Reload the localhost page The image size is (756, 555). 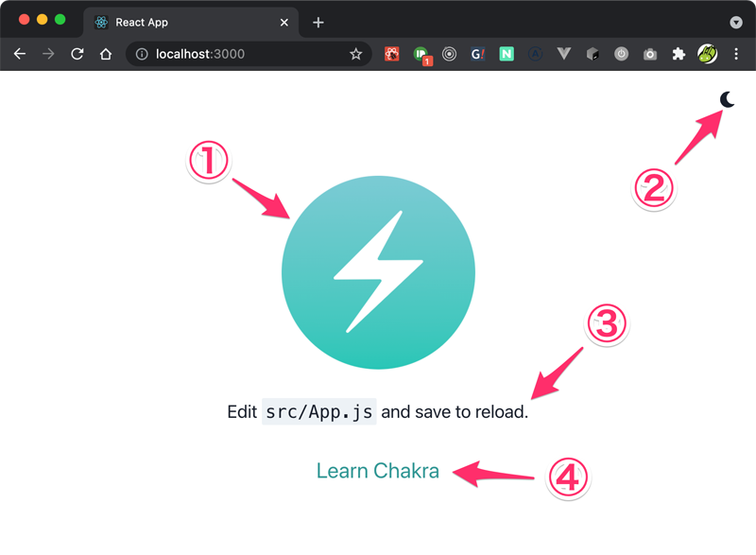tap(77, 54)
